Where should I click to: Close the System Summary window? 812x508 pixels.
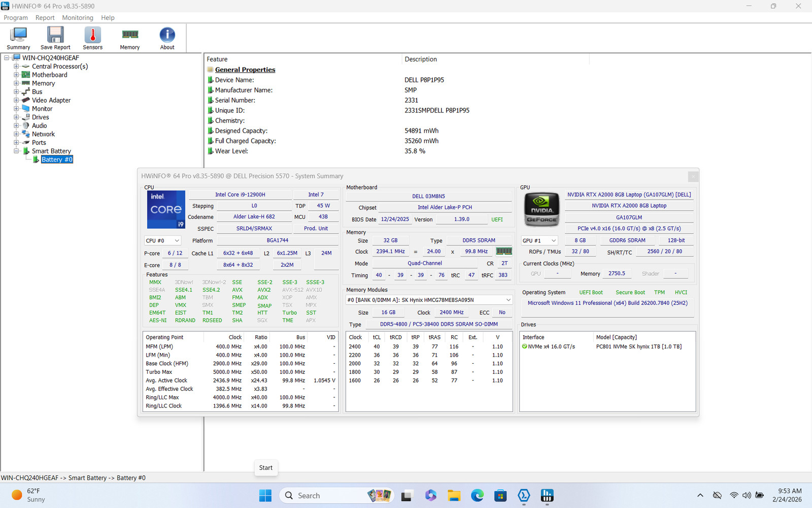pyautogui.click(x=693, y=176)
